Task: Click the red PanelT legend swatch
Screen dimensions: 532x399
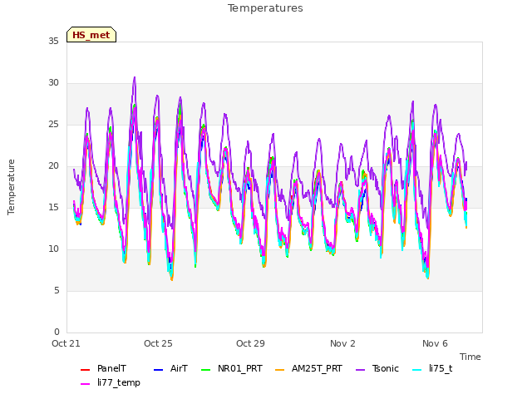Action: (x=85, y=369)
